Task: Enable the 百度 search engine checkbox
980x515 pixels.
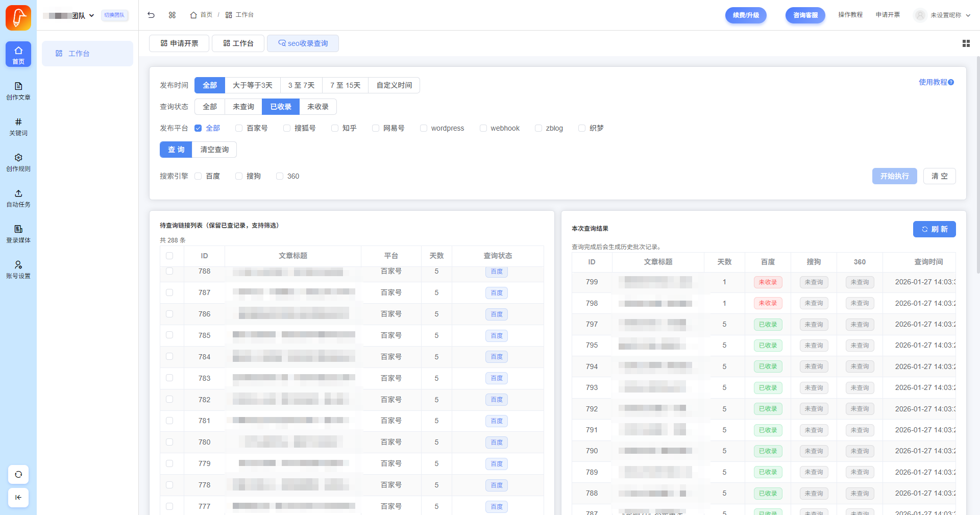Action: point(198,176)
